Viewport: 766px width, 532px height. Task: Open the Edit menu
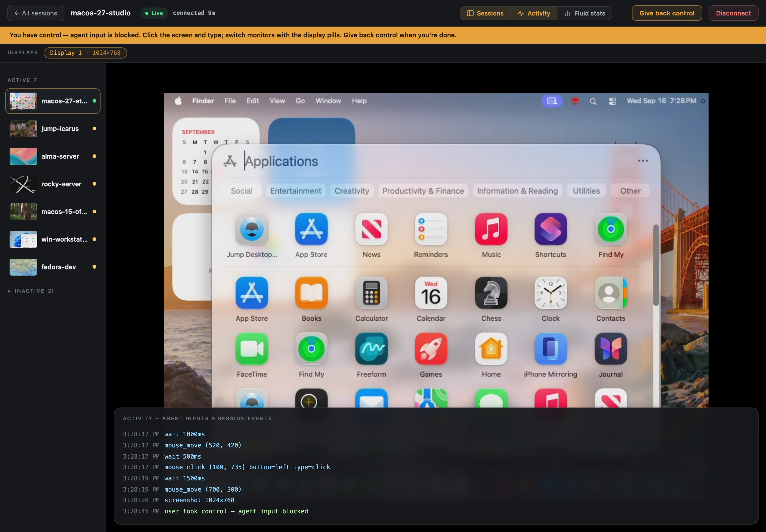253,101
